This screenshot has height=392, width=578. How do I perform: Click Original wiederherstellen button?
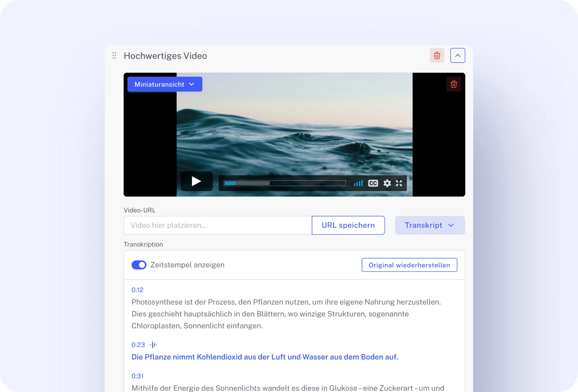point(409,265)
